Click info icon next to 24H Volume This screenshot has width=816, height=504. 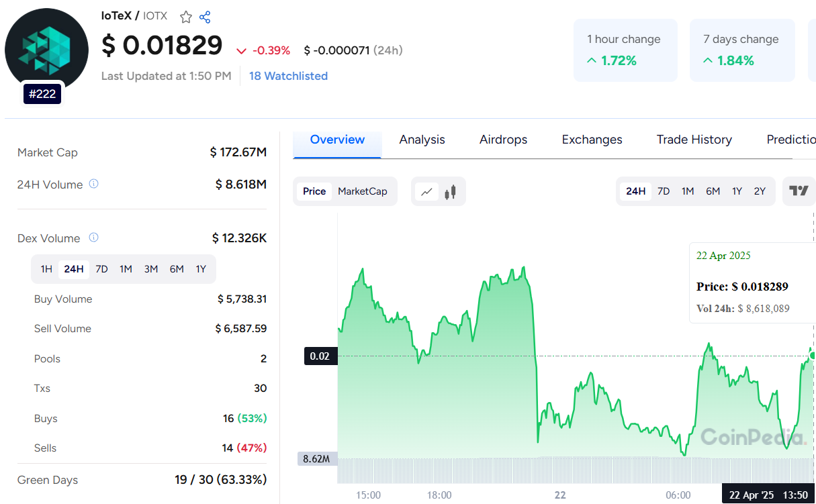94,184
